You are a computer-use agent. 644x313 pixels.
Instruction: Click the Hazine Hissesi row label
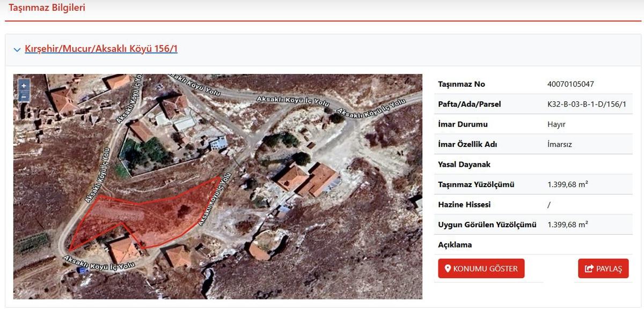click(x=464, y=205)
